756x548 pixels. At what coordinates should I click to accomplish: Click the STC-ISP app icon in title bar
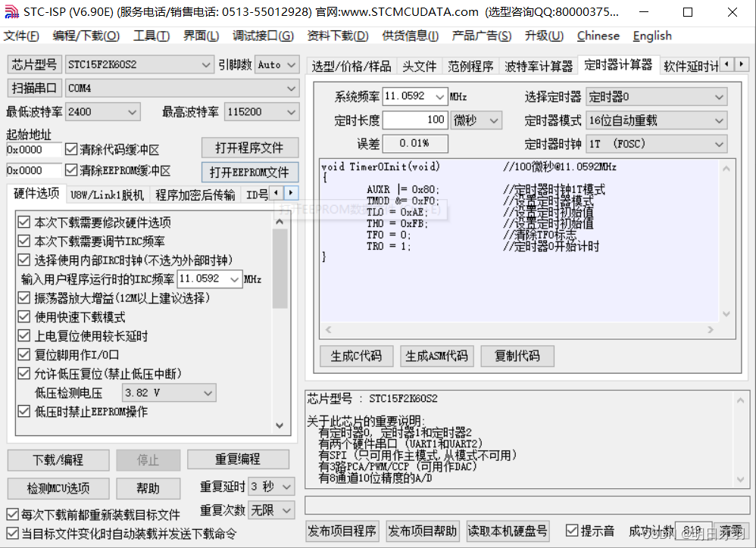click(11, 11)
